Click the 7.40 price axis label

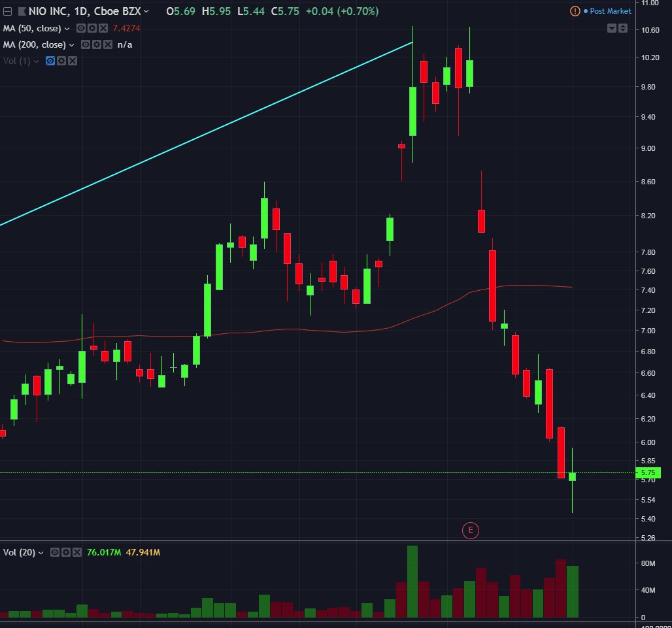point(648,290)
